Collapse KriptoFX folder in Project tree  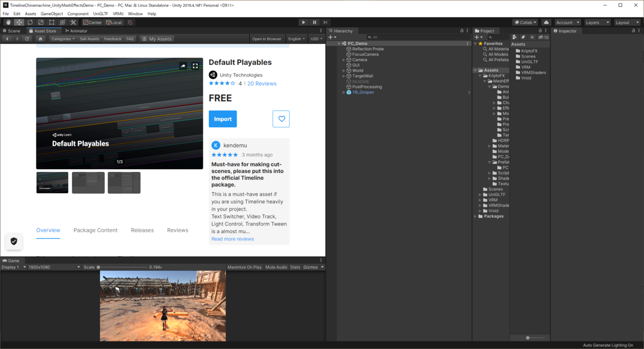point(481,76)
